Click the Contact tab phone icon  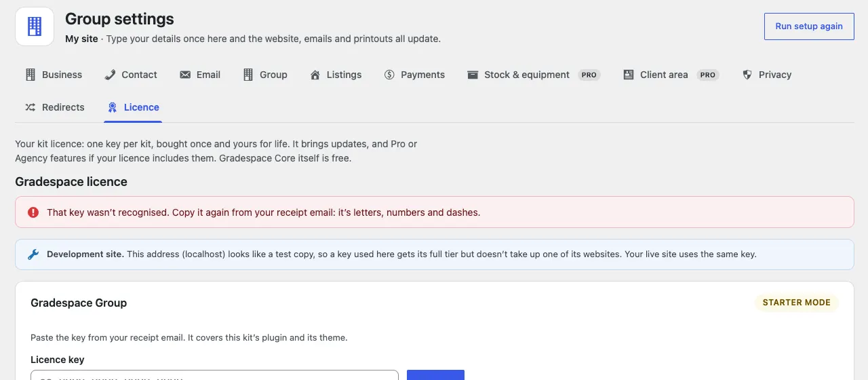(110, 75)
